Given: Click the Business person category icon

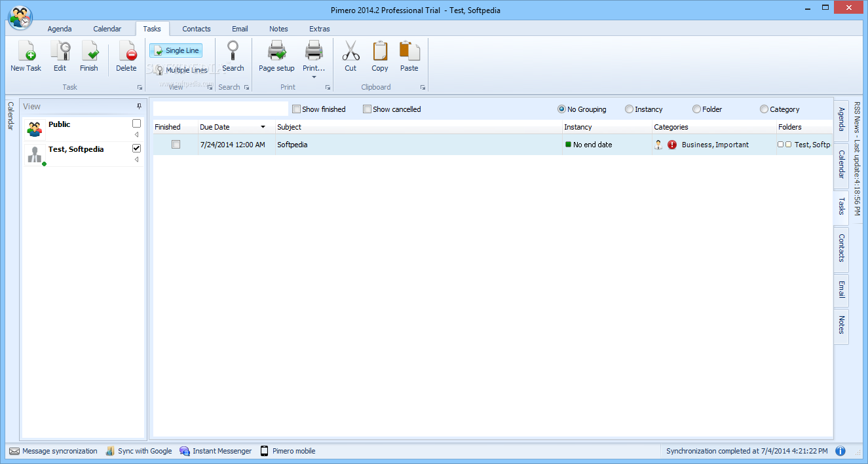Looking at the screenshot, I should click(658, 145).
